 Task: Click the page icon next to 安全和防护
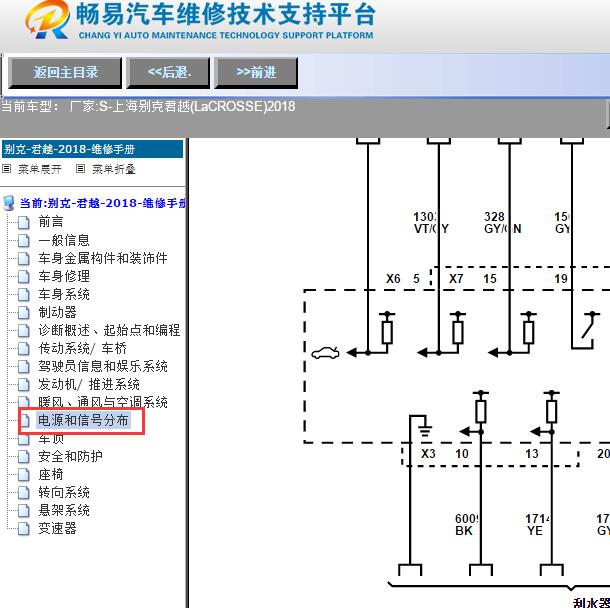24,457
